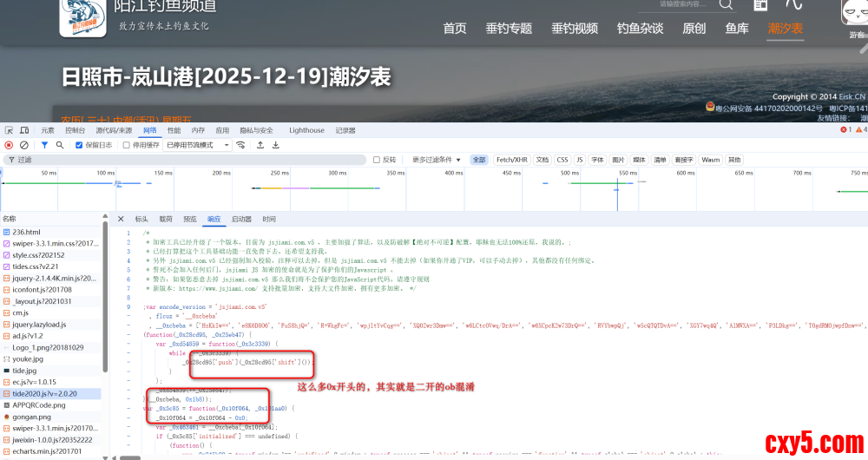
Task: Stop recording network log (red circle)
Action: (9, 145)
